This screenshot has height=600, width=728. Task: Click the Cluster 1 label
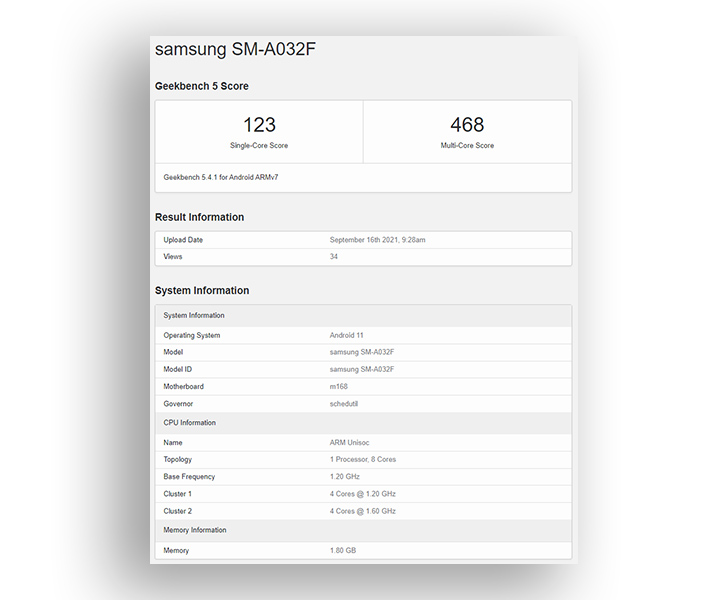[177, 494]
